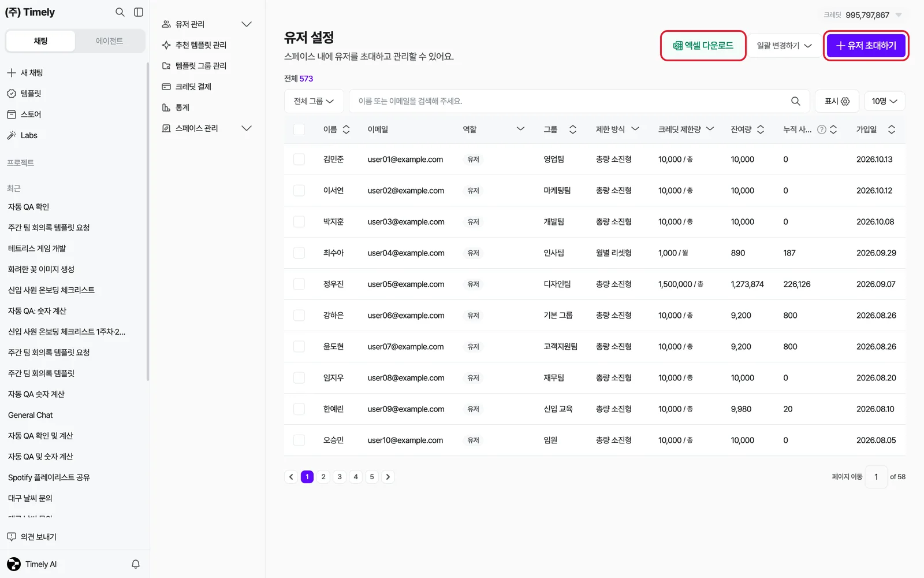Click the 추천 템플릿 관리 sparkle icon
Viewport: 924px width, 578px height.
[166, 45]
